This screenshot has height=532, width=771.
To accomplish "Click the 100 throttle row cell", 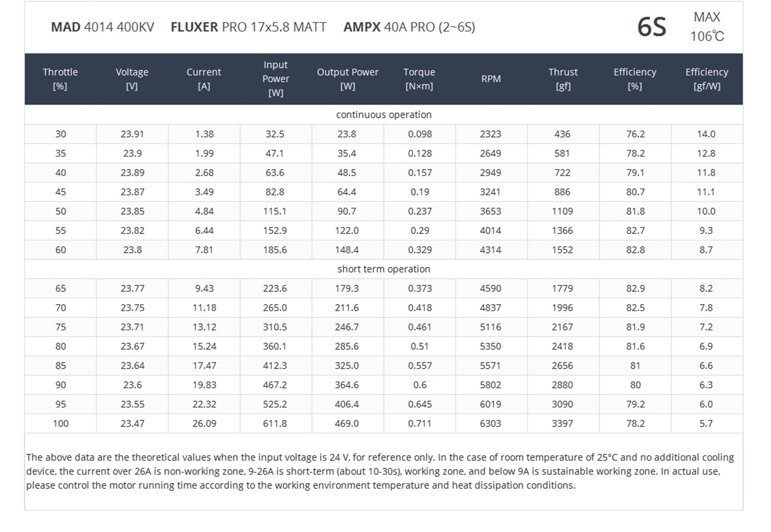I will click(60, 424).
